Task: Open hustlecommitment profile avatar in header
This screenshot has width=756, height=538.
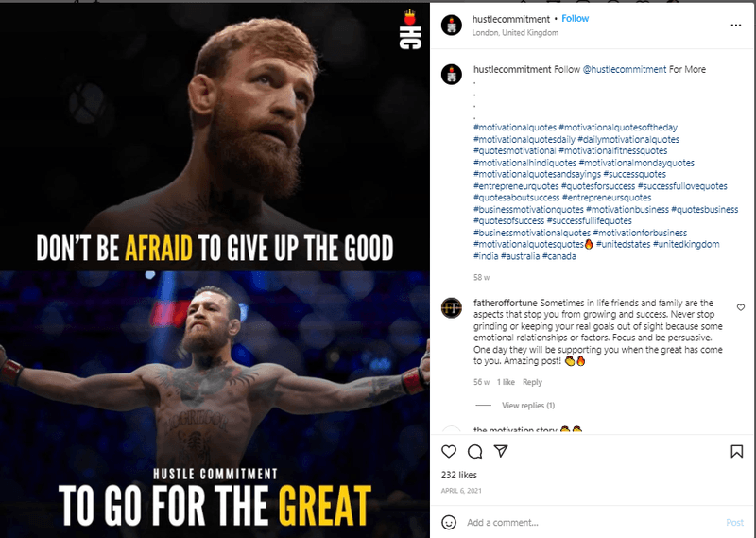Action: (452, 26)
